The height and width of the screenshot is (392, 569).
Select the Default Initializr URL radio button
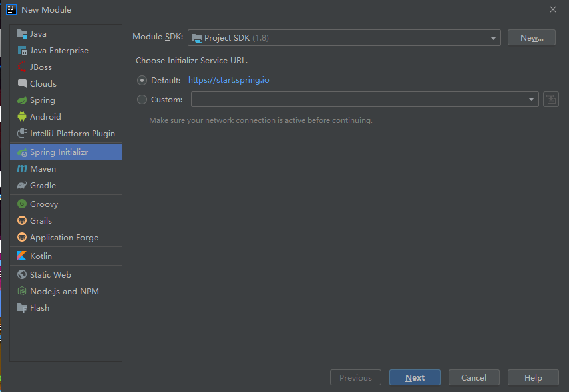coord(142,81)
